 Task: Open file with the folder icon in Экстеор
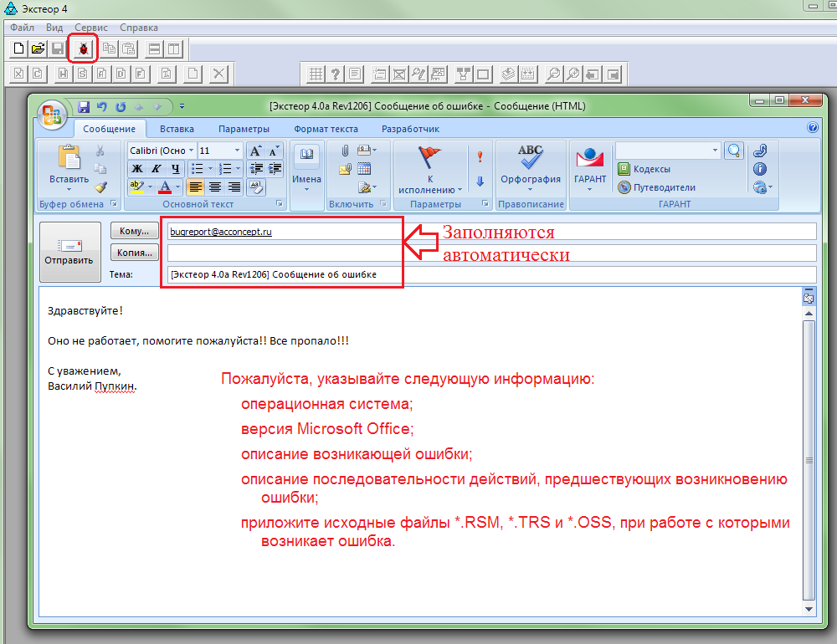[x=38, y=49]
